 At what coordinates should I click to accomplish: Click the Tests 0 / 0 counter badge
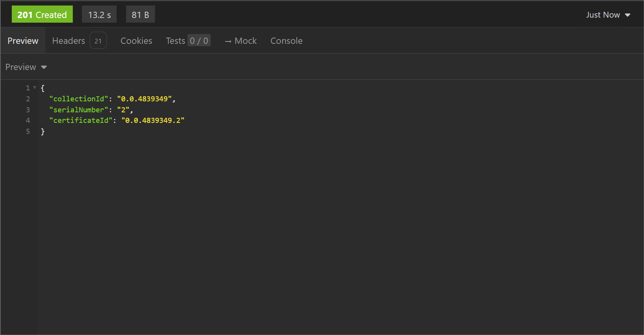pyautogui.click(x=199, y=41)
